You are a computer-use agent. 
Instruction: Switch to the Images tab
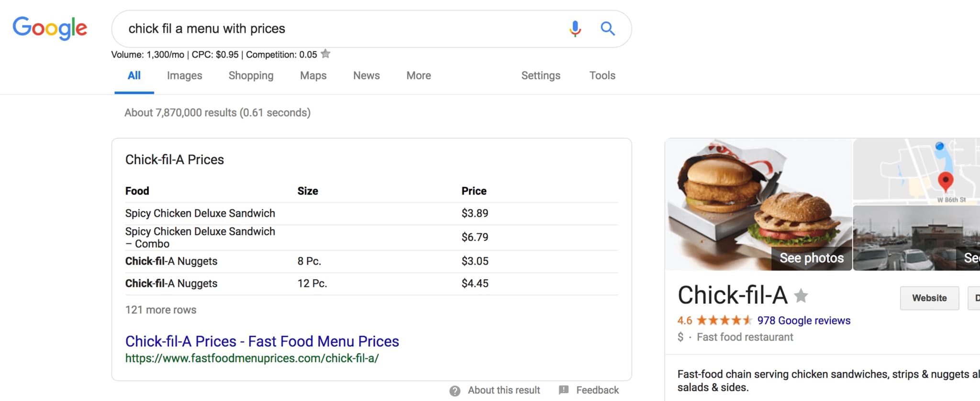click(x=184, y=76)
